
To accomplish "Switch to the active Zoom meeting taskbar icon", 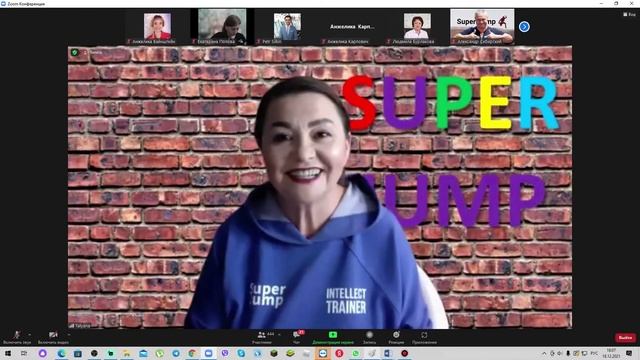I will (322, 353).
